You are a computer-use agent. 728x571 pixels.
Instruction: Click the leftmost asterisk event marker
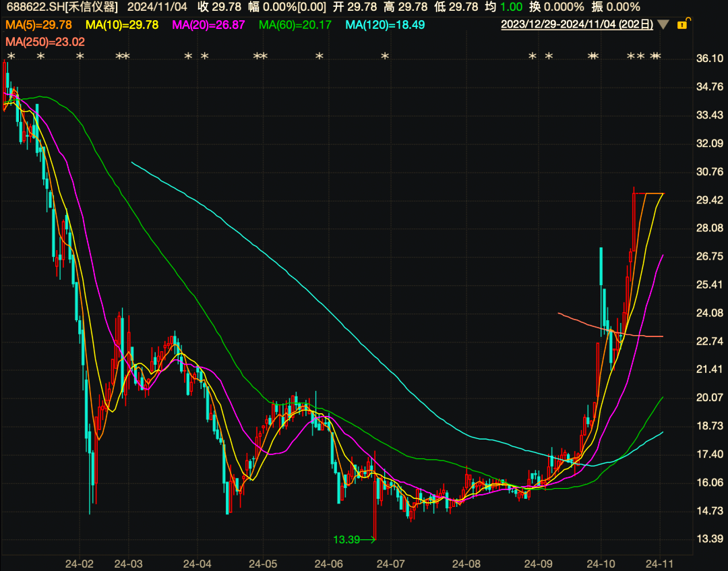11,57
